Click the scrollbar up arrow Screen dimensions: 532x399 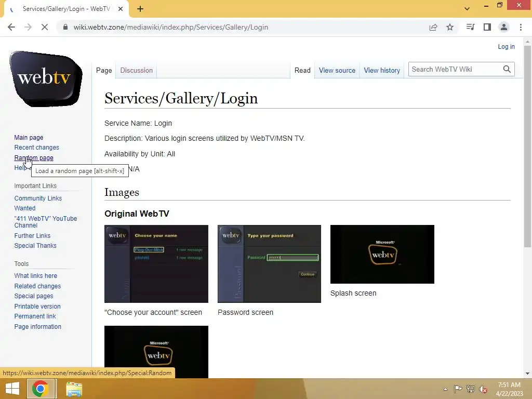coord(527,42)
